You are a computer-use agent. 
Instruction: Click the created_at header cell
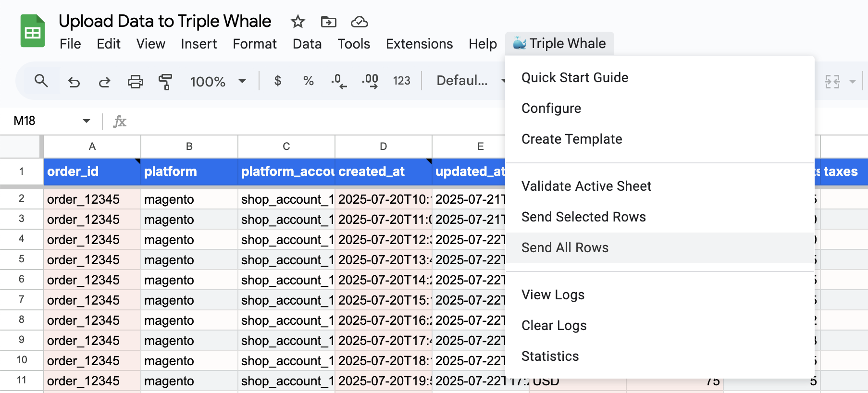coord(384,172)
